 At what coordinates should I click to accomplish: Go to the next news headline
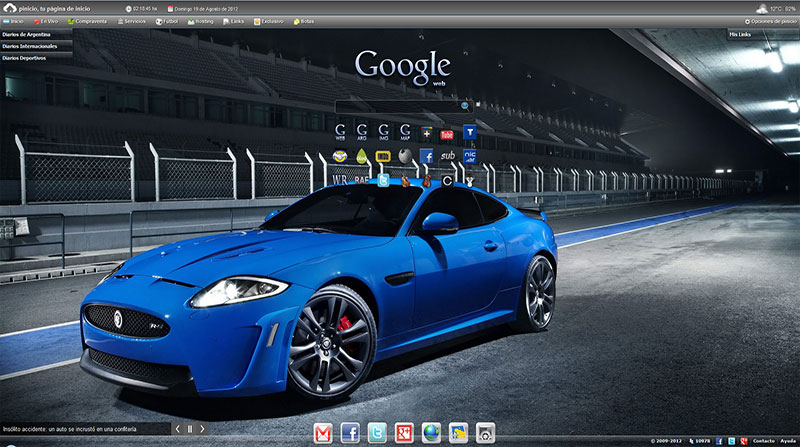pyautogui.click(x=202, y=429)
